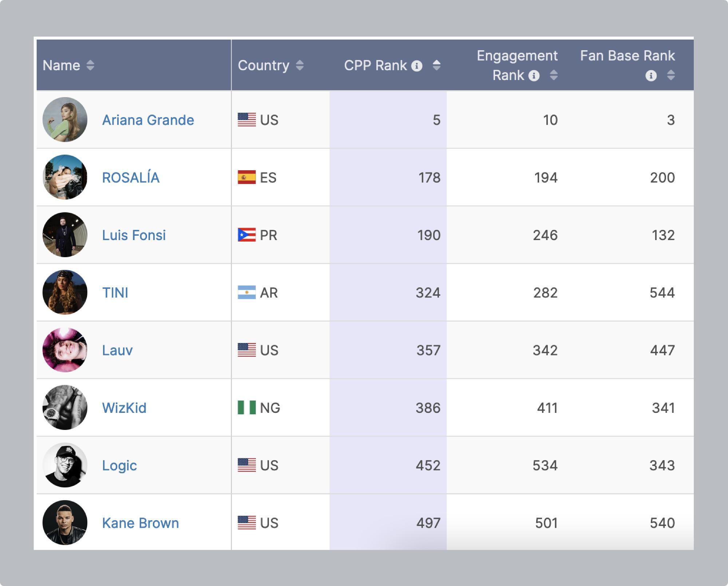Select Fan Base Rank value 341
This screenshot has width=728, height=586.
(664, 408)
